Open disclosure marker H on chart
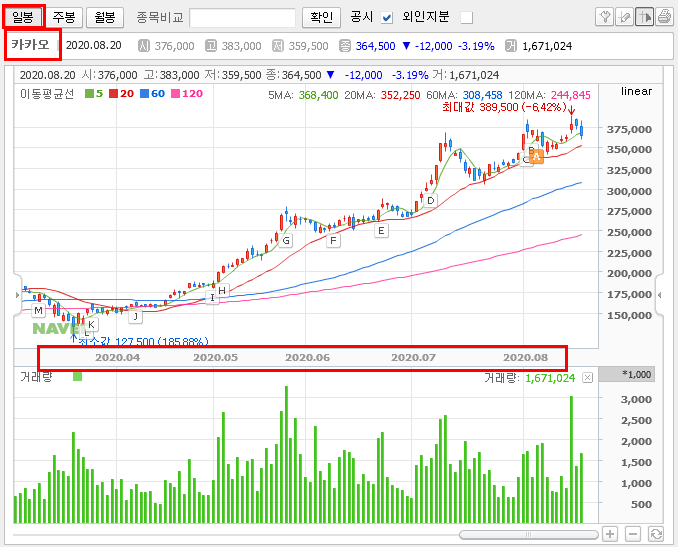Viewport: 678px width, 547px height. tap(222, 291)
